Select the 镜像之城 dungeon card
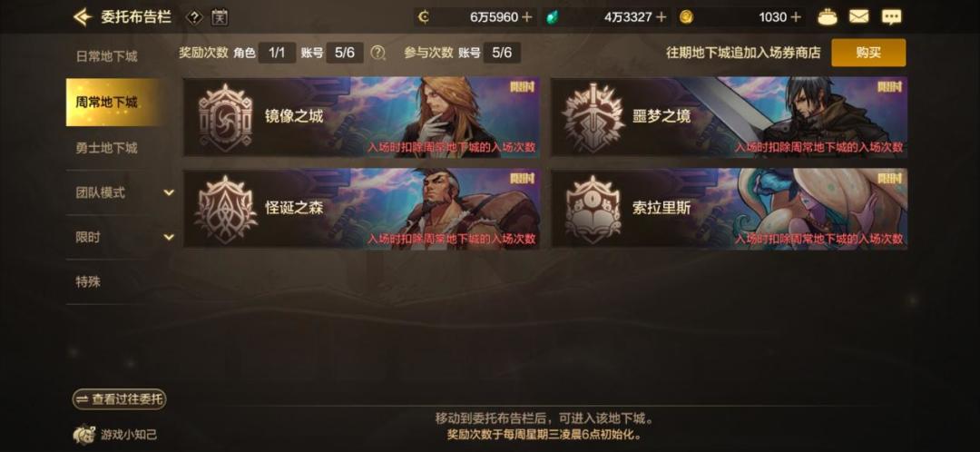The image size is (980, 452). pos(361,117)
